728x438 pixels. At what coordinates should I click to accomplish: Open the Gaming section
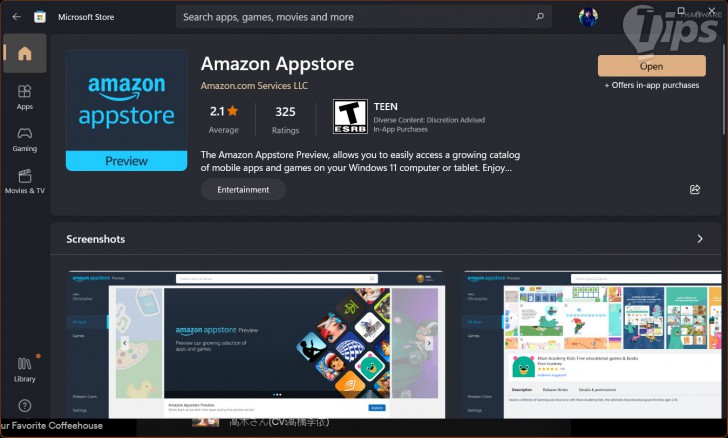[x=25, y=140]
